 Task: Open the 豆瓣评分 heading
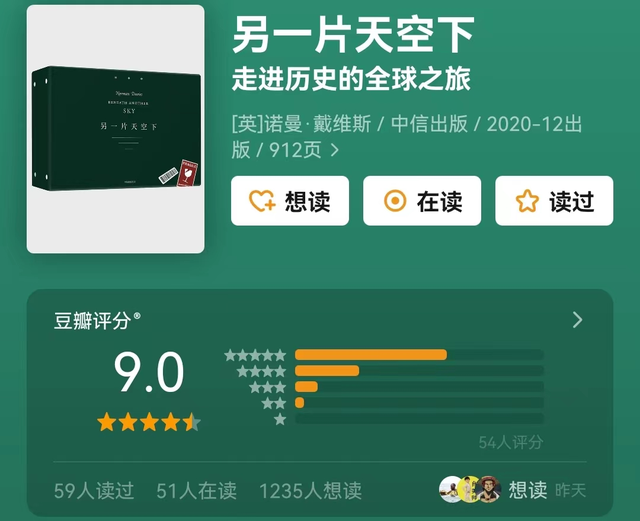click(97, 321)
